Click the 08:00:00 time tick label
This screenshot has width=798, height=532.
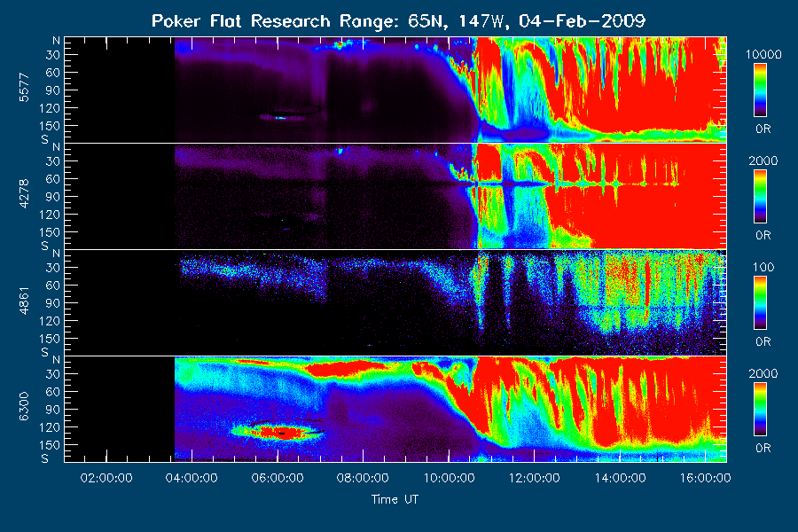click(x=363, y=478)
